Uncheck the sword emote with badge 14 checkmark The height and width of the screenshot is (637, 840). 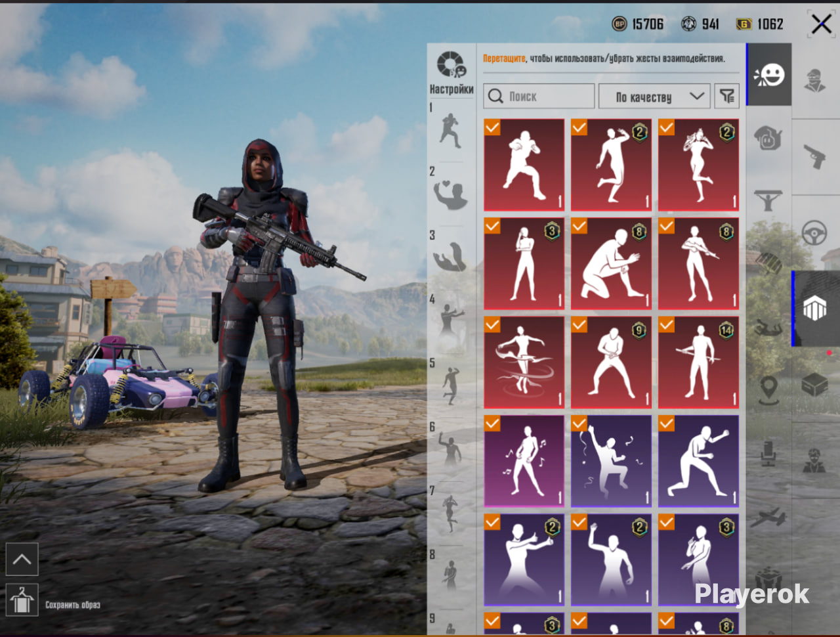667,324
